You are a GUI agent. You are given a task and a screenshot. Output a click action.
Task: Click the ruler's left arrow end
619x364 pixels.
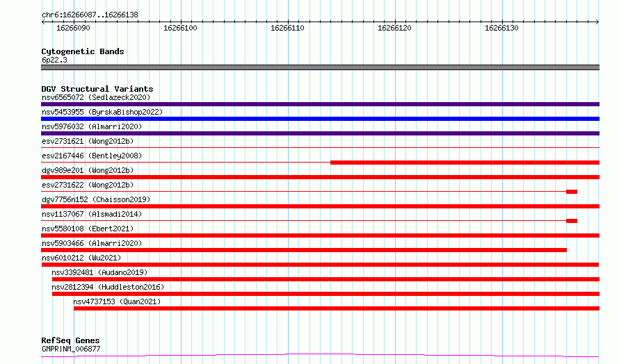[x=43, y=22]
